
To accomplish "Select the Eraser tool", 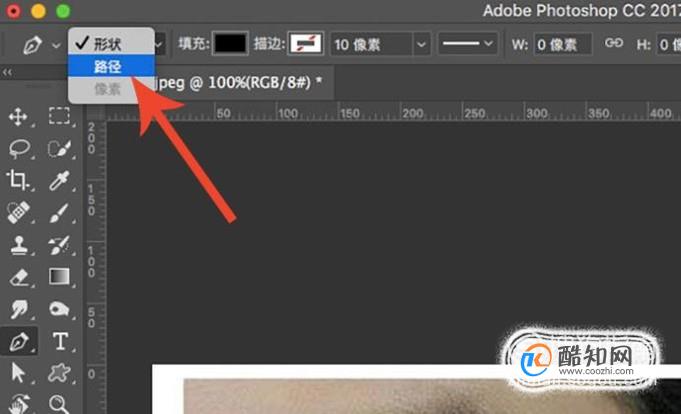I will point(19,277).
